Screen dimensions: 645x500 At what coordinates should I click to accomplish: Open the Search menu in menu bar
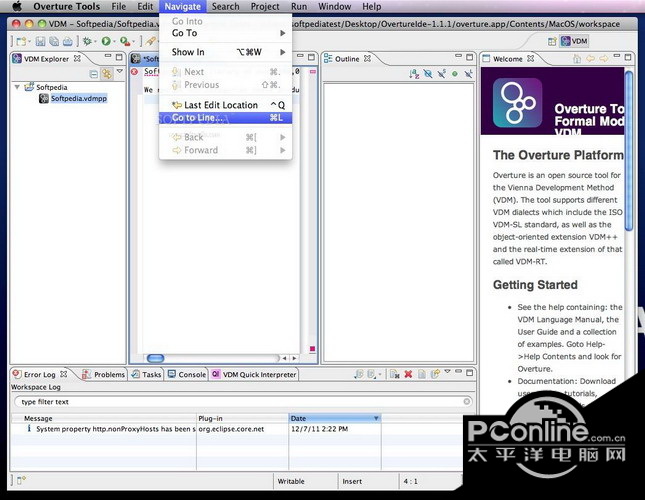[x=225, y=7]
